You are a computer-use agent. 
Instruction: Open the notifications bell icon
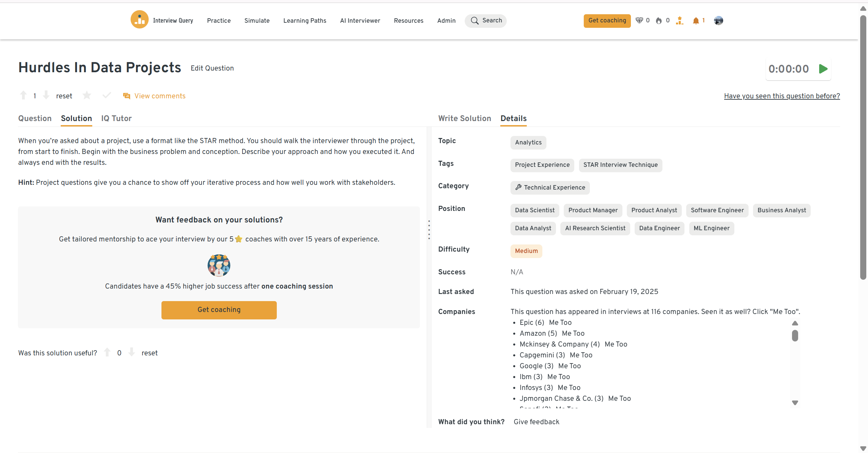tap(696, 21)
